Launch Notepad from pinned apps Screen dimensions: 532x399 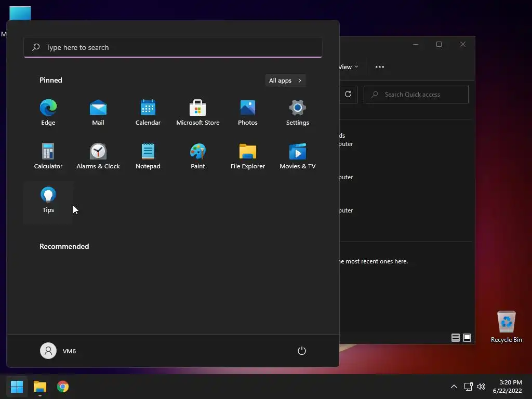click(x=148, y=156)
